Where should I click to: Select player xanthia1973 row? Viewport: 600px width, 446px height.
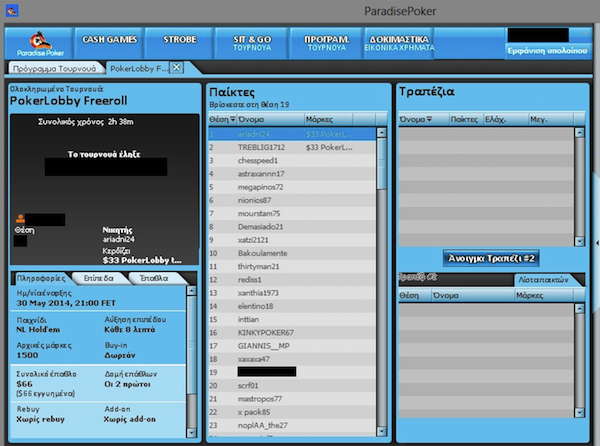point(292,293)
